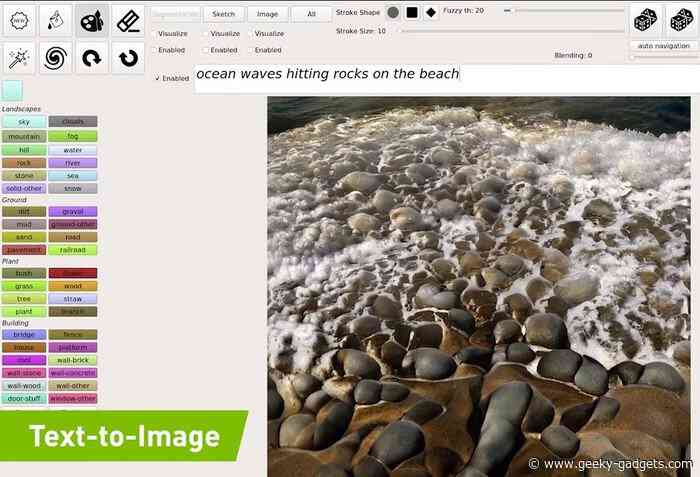Choose the gravel label

73,212
